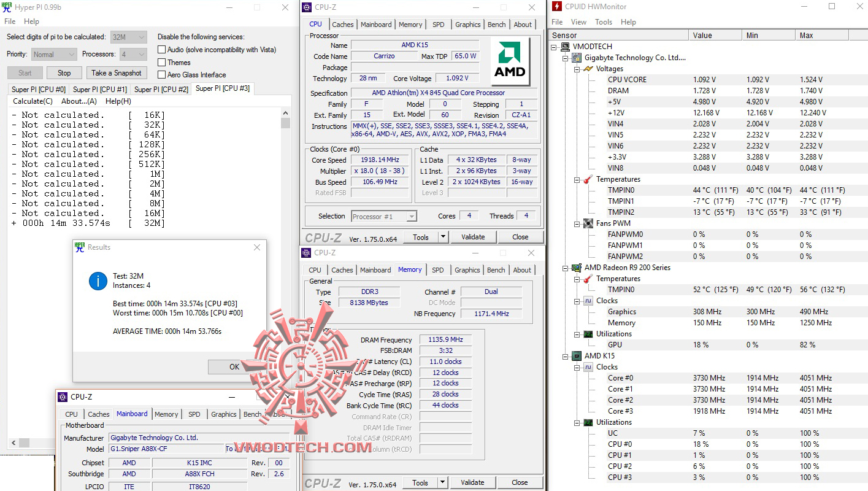The height and width of the screenshot is (491, 868).
Task: Click the thermometer icon of Radeon Temperatures
Action: [588, 279]
